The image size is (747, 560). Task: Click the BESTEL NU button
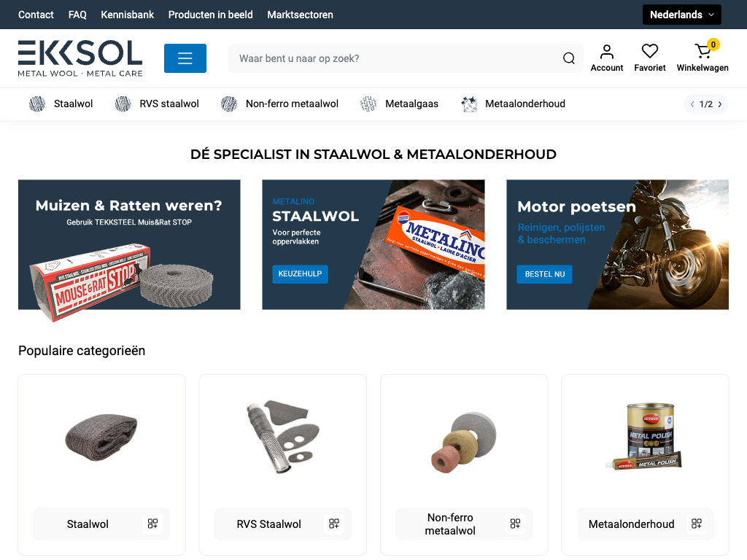click(544, 274)
